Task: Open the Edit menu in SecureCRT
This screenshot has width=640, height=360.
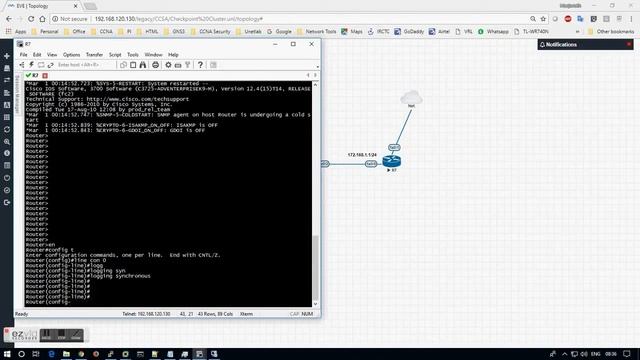Action: [x=37, y=55]
